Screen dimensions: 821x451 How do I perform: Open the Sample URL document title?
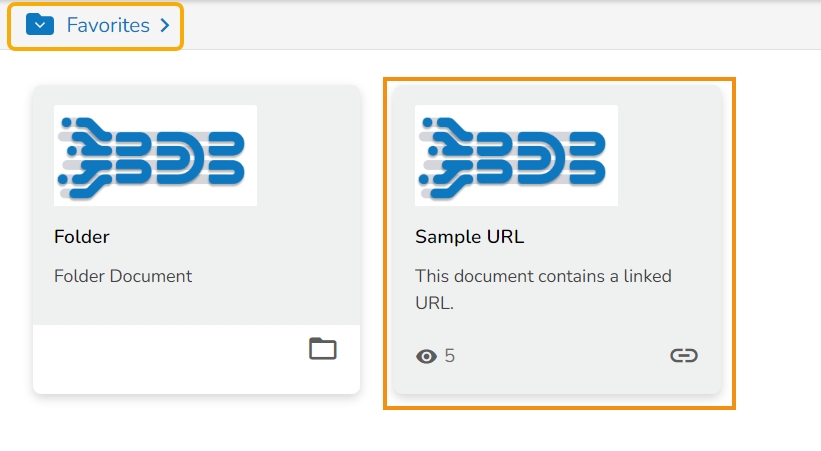469,237
